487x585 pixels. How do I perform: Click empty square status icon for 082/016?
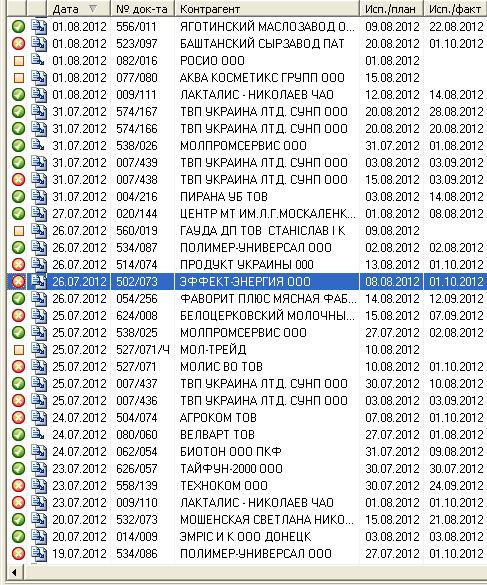19,61
